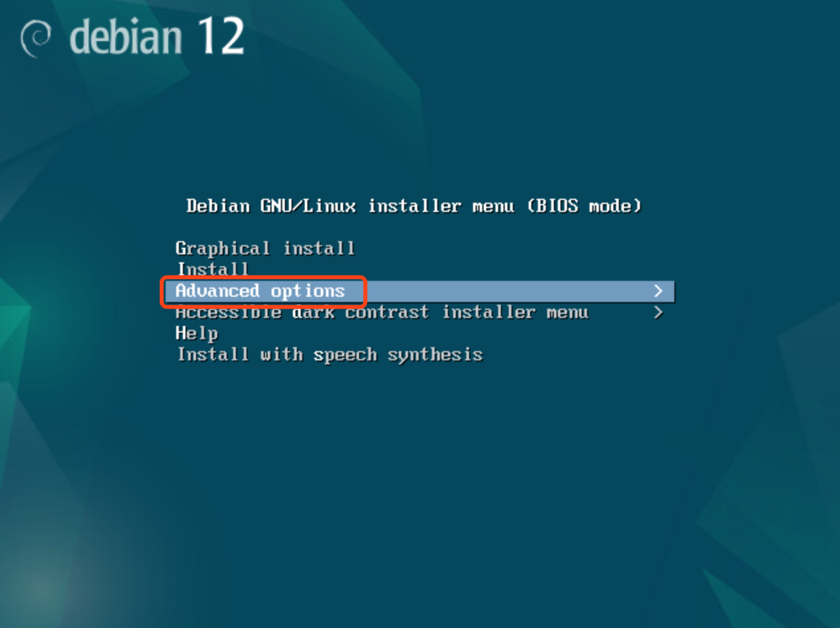Choose the plain Install entry
The width and height of the screenshot is (840, 628).
[213, 270]
